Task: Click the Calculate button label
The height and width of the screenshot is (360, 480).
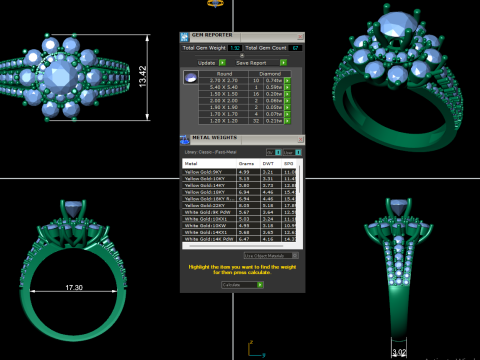Action: tap(231, 285)
